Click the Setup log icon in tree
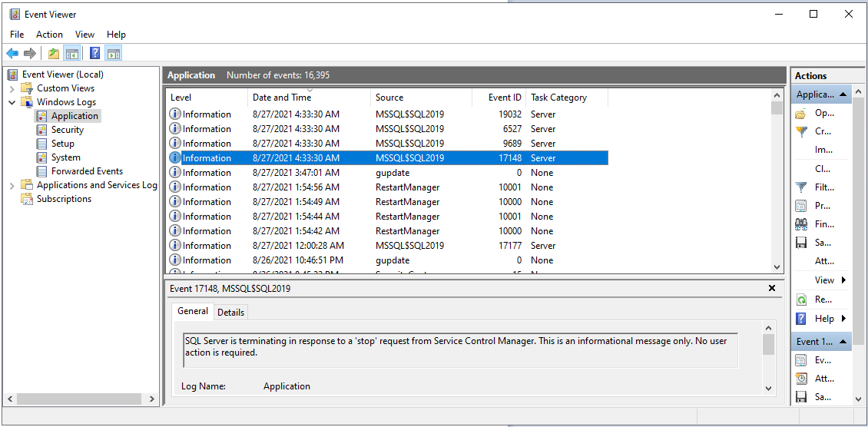The image size is (868, 427). [41, 144]
